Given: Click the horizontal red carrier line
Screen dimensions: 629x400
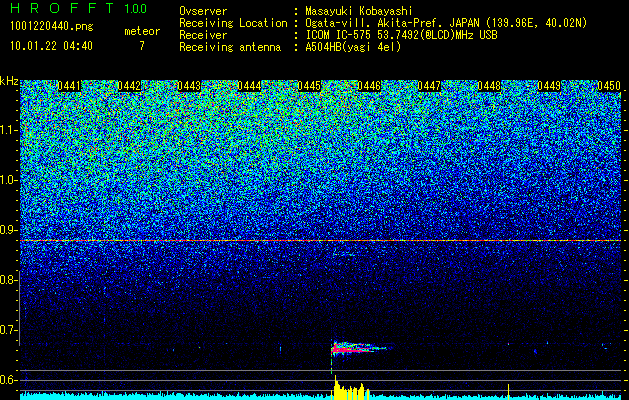Looking at the screenshot, I should 320,240.
